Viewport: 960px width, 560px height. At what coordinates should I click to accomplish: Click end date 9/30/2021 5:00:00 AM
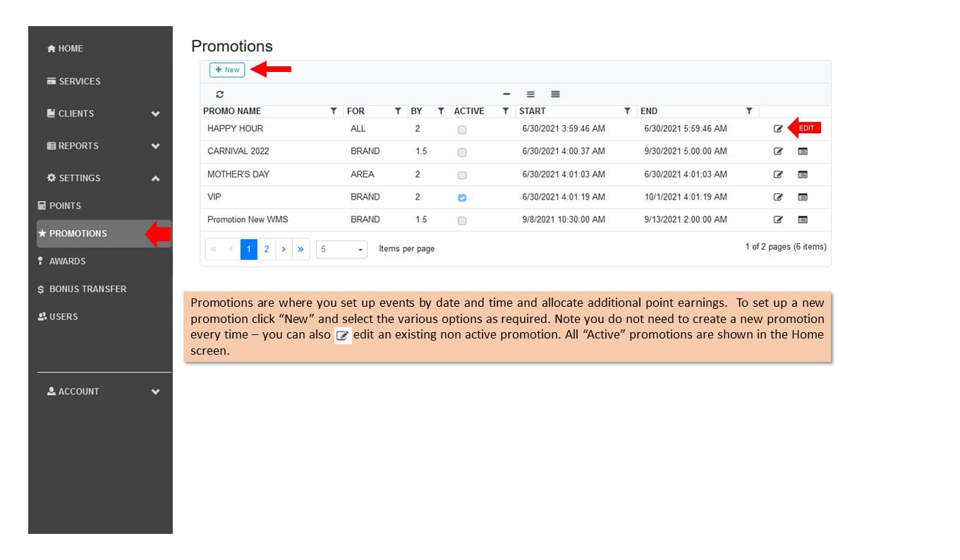[x=686, y=151]
